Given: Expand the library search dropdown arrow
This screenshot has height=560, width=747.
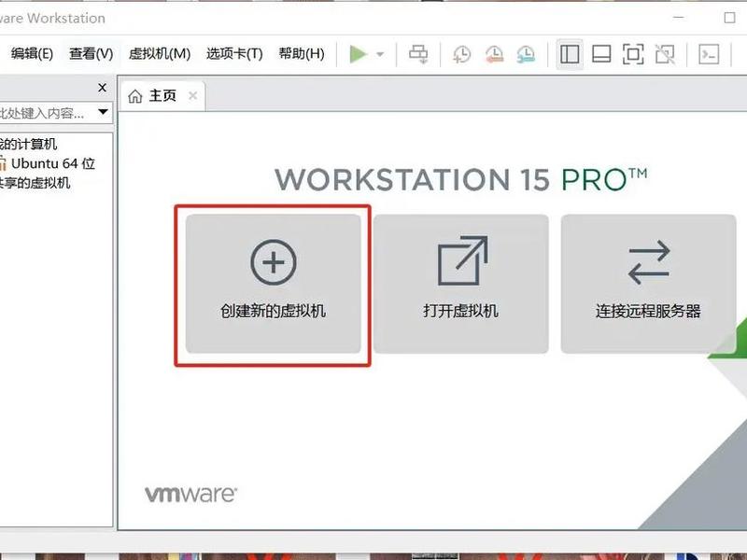Looking at the screenshot, I should (104, 112).
